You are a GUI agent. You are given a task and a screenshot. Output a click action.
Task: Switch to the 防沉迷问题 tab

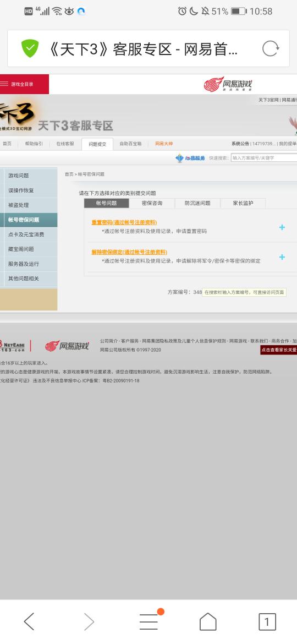198,203
